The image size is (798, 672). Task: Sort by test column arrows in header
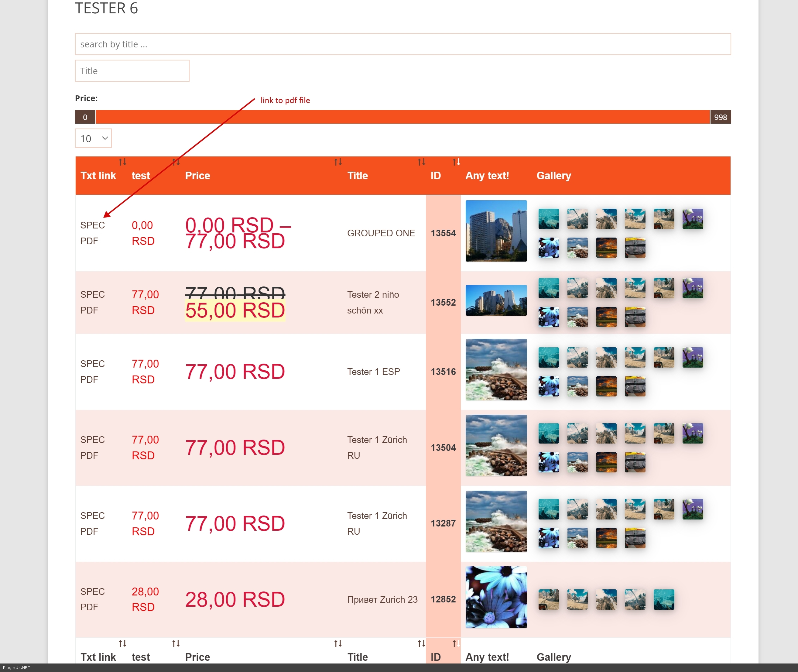coord(176,162)
